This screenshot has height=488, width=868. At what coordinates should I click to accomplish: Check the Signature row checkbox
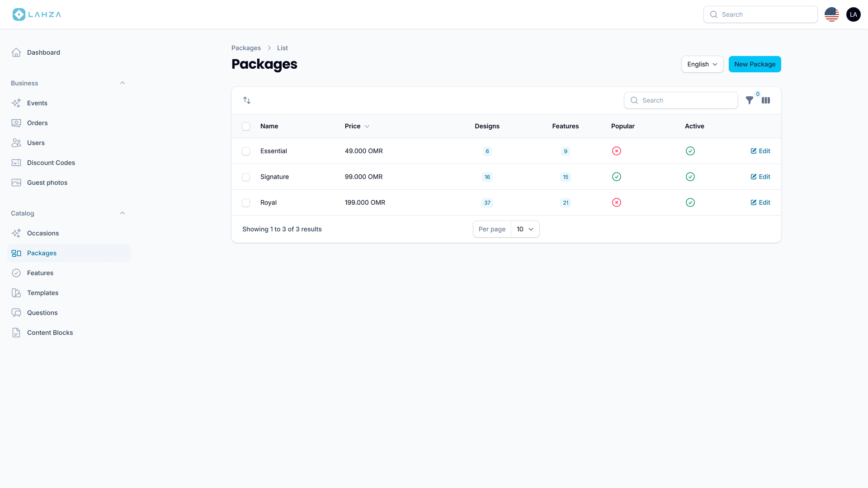point(246,177)
